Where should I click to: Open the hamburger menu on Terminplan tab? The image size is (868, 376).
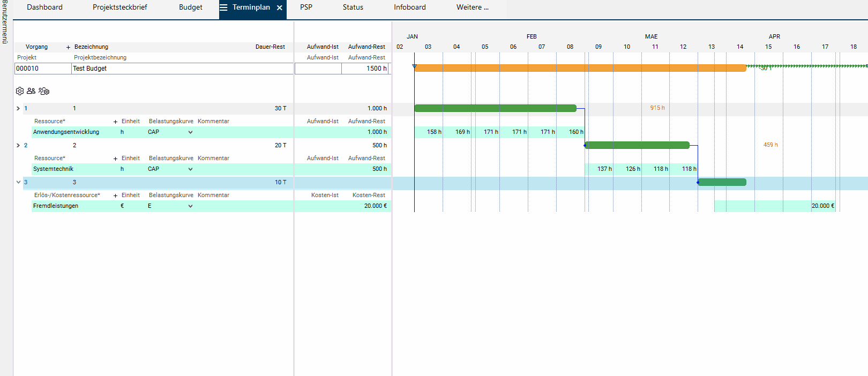224,7
